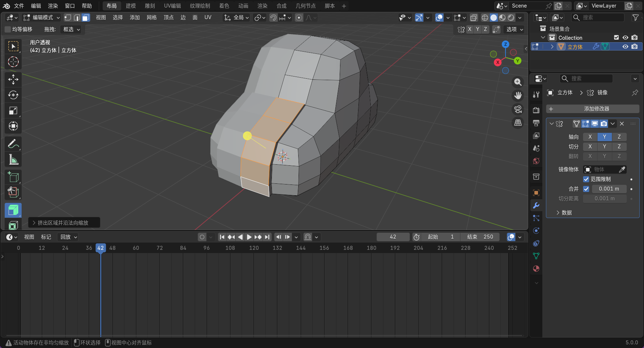The image size is (644, 348).
Task: Hide 立方体 object with eye icon
Action: (625, 47)
